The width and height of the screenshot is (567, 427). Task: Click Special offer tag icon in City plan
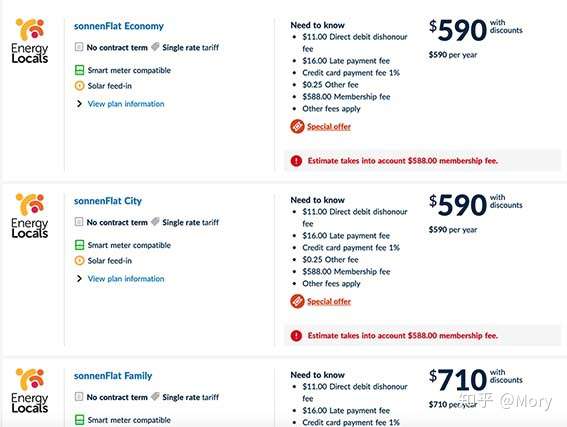pyautogui.click(x=297, y=301)
